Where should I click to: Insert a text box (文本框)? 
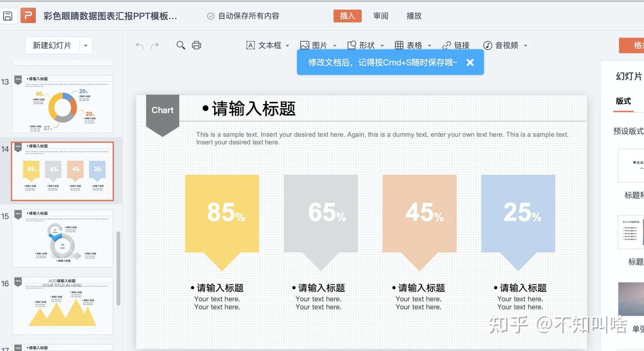[x=264, y=45]
